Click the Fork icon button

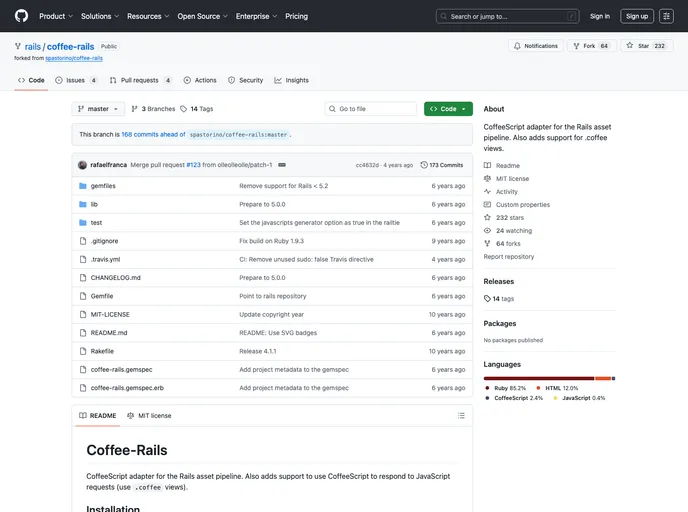[576, 46]
